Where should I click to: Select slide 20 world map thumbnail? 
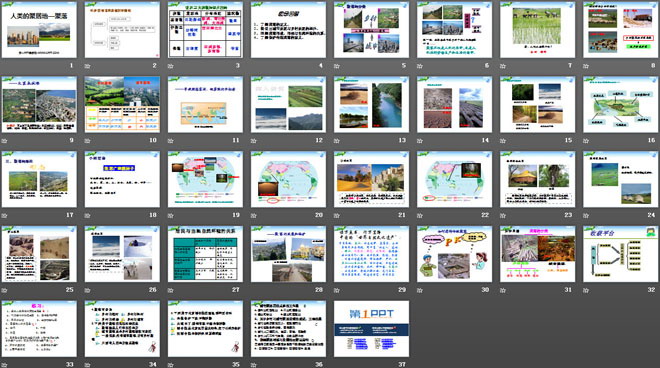[x=288, y=179]
